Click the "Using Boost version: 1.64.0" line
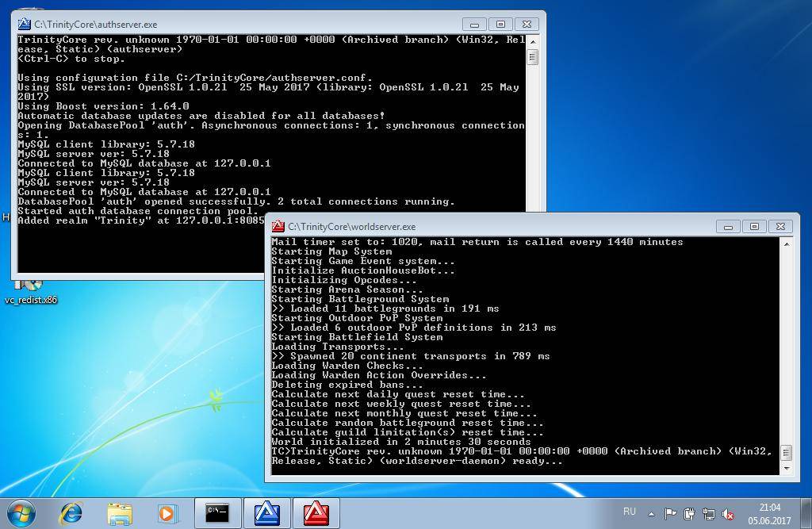 point(104,106)
